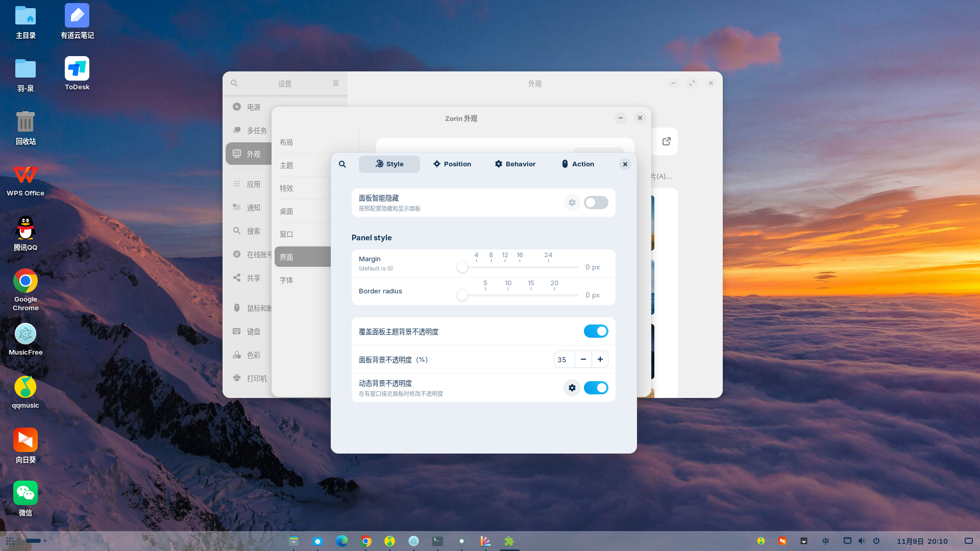Open the applications grid menu
The image size is (980, 551).
tap(10, 541)
